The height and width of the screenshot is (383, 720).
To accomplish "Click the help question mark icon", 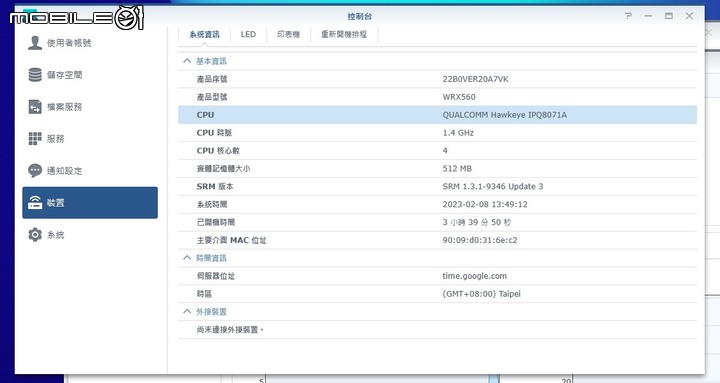I will tap(628, 16).
